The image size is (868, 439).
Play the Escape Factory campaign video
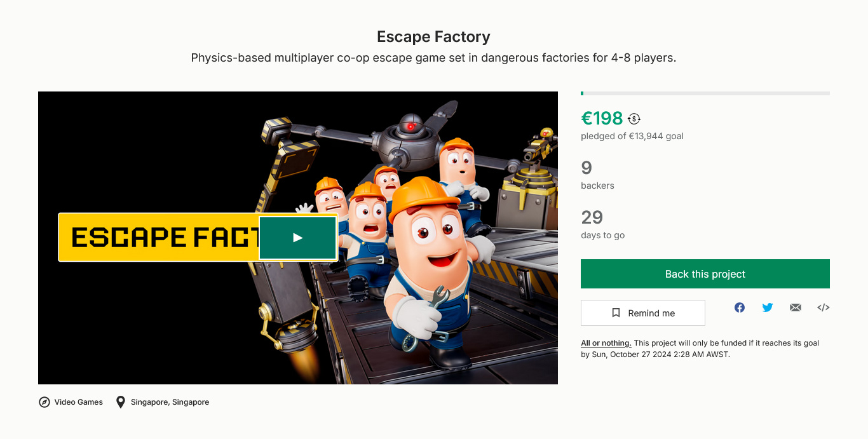tap(297, 238)
